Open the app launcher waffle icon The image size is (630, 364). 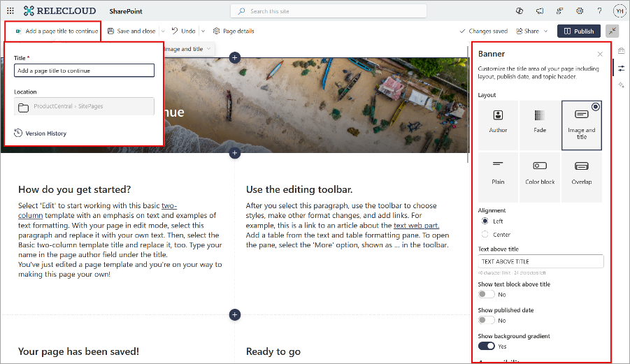click(10, 11)
